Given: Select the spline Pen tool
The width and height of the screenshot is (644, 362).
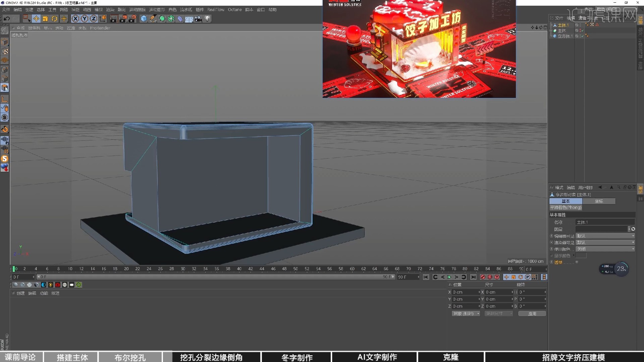Looking at the screenshot, I should [153, 19].
